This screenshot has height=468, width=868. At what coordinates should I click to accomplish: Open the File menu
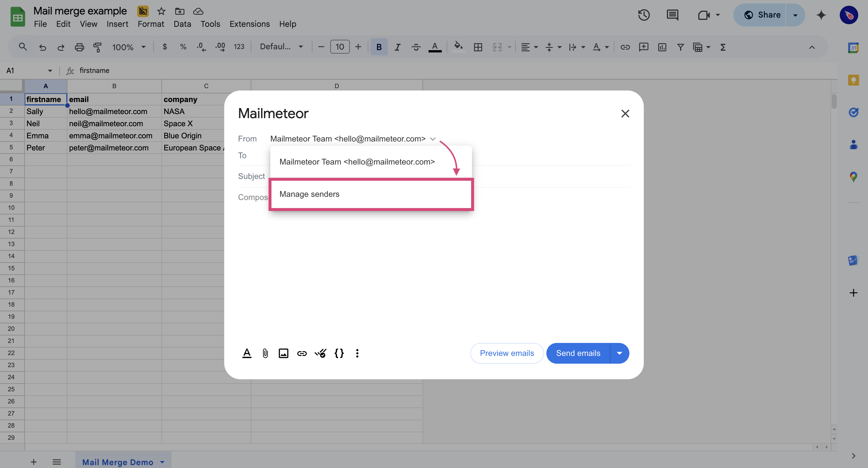click(40, 24)
